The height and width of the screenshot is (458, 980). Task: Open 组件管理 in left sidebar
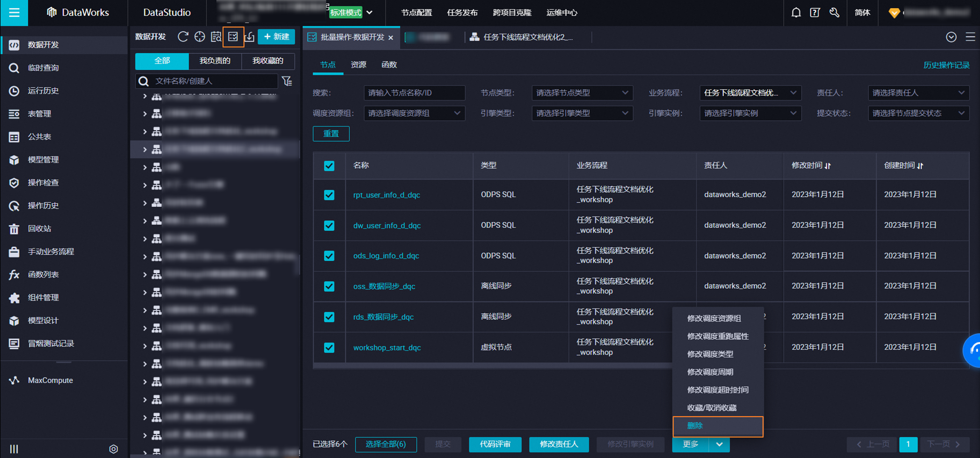tap(64, 297)
